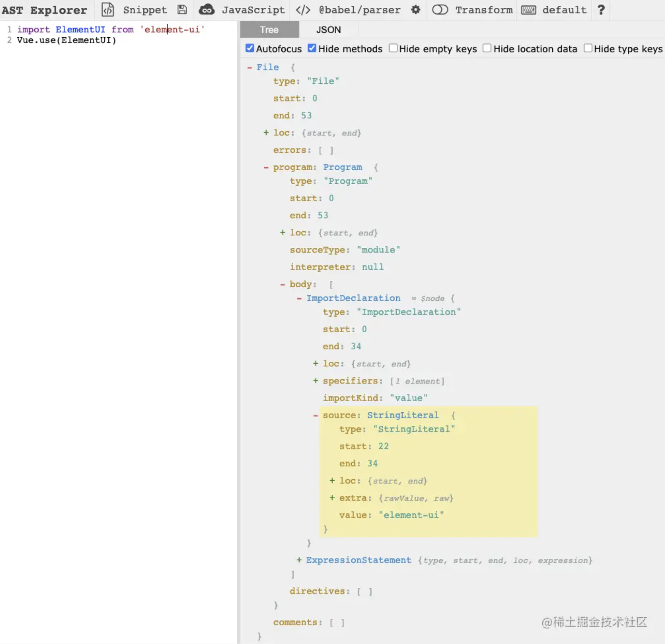The height and width of the screenshot is (644, 665).
Task: Expand the Program loc node
Action: [283, 233]
